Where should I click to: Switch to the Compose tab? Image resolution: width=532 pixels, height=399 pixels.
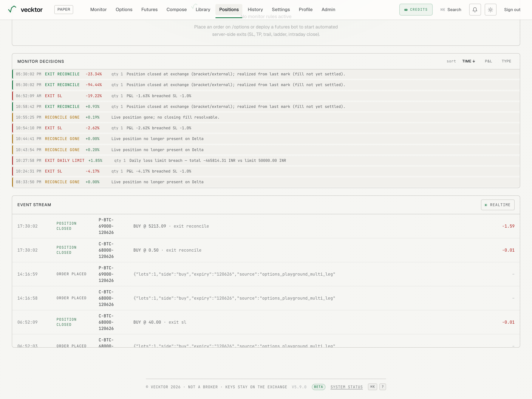[x=177, y=10]
